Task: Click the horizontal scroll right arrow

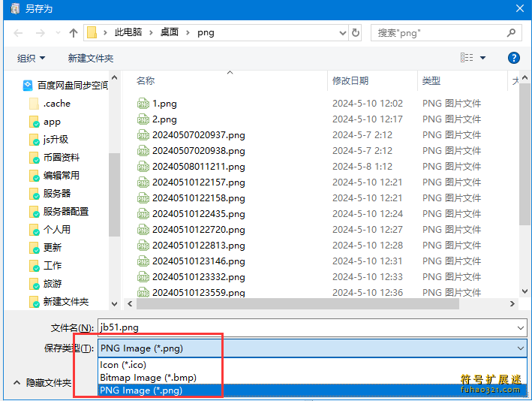Action: pyautogui.click(x=512, y=304)
